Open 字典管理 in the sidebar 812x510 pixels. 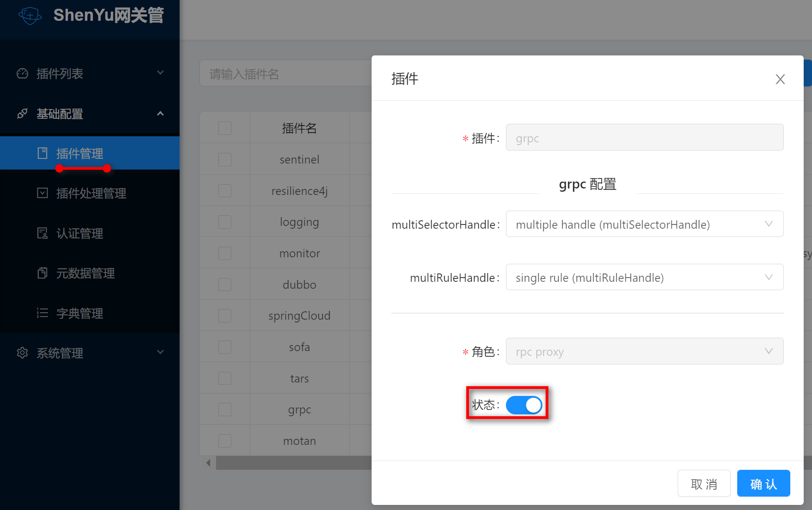click(79, 313)
